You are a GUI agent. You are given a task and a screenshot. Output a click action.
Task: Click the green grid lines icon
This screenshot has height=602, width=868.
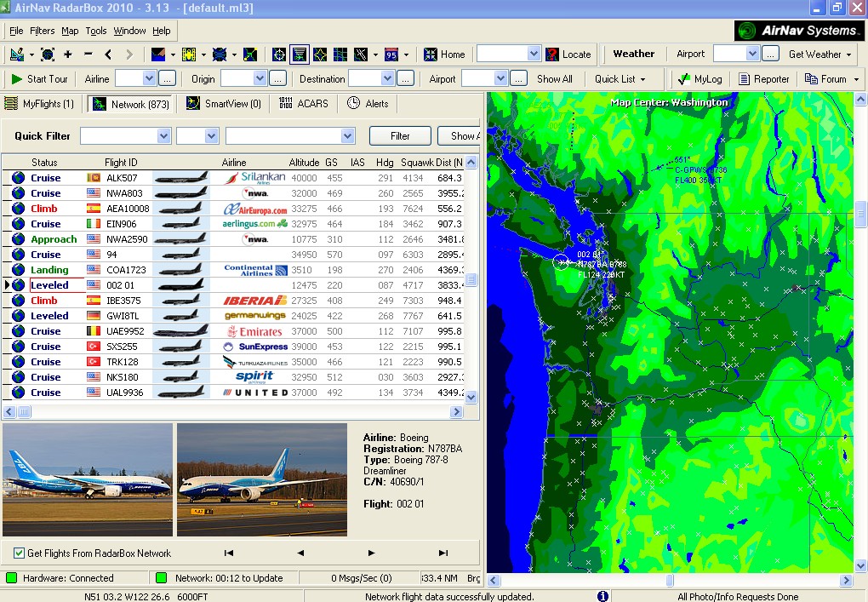[340, 54]
